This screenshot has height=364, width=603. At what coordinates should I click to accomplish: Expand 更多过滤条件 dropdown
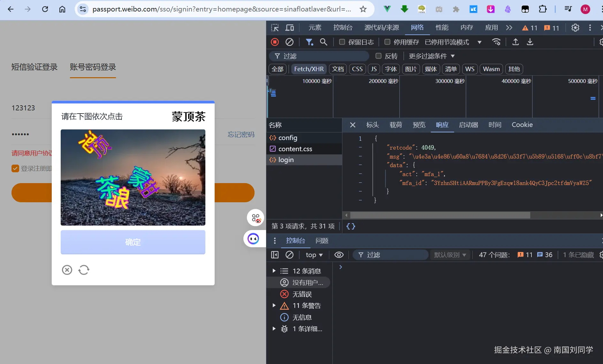point(431,56)
